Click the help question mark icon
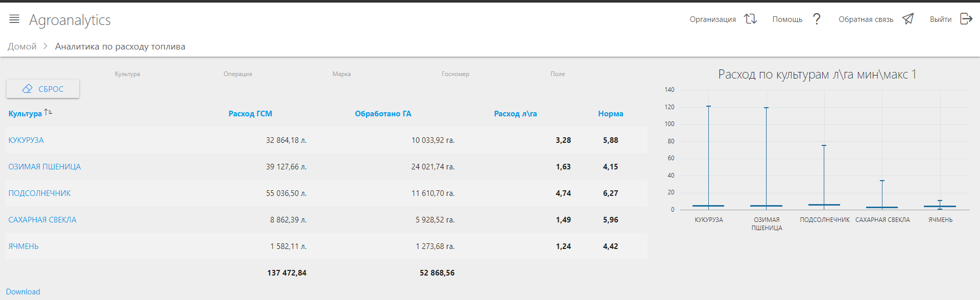The width and height of the screenshot is (980, 300). (x=817, y=19)
